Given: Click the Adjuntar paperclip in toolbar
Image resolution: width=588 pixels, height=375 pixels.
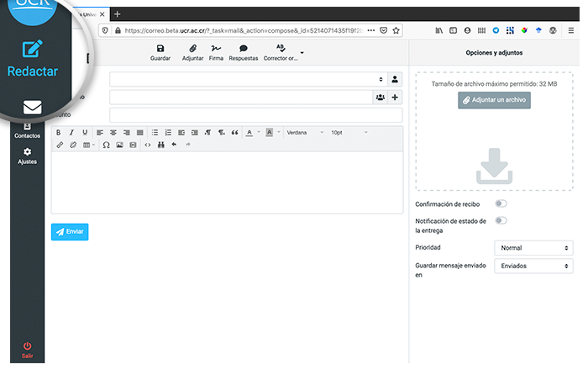Looking at the screenshot, I should [x=192, y=53].
